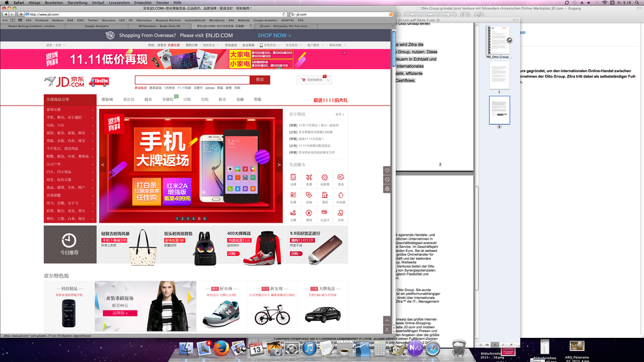Expand the 送至 北京 location dropdown
Viewport: 644px width, 362px height.
pyautogui.click(x=55, y=45)
